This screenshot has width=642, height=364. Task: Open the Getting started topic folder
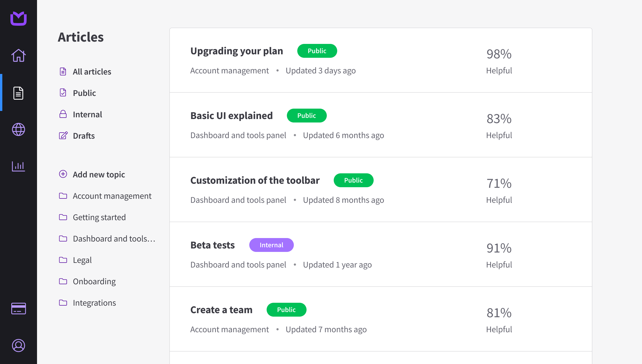coord(99,217)
